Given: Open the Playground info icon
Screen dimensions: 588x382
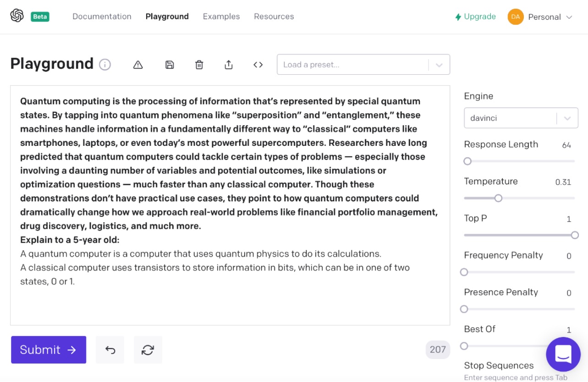Looking at the screenshot, I should [105, 65].
